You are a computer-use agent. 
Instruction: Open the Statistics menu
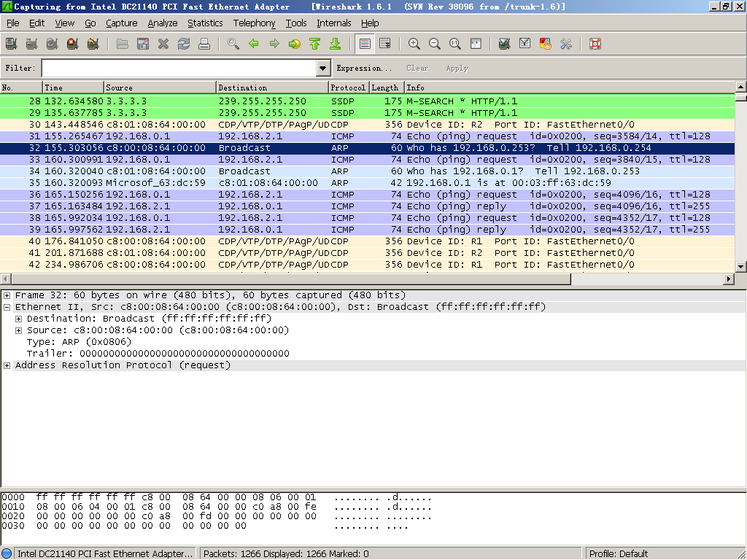(x=205, y=23)
